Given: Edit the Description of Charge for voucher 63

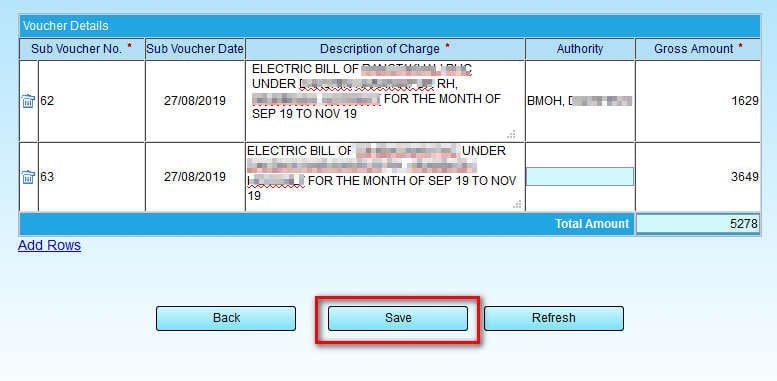Looking at the screenshot, I should coord(384,177).
